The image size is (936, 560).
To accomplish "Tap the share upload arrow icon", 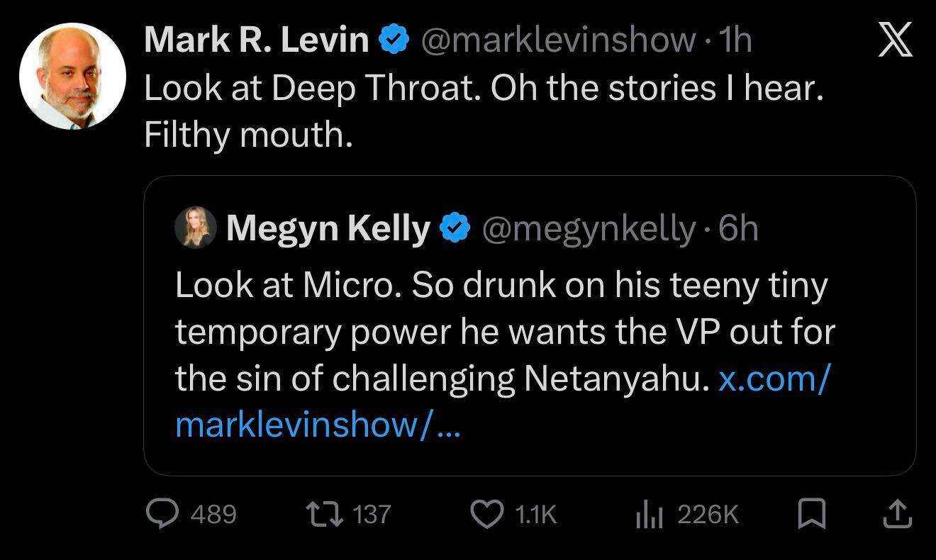I will 896,514.
